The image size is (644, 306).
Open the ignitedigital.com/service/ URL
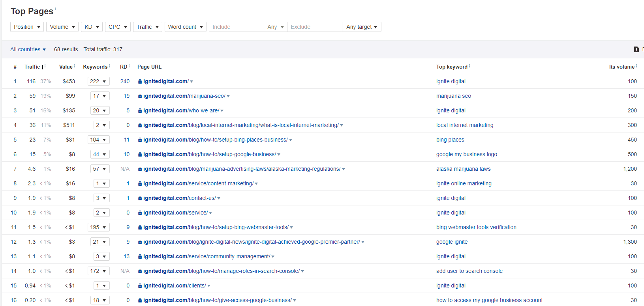(175, 213)
